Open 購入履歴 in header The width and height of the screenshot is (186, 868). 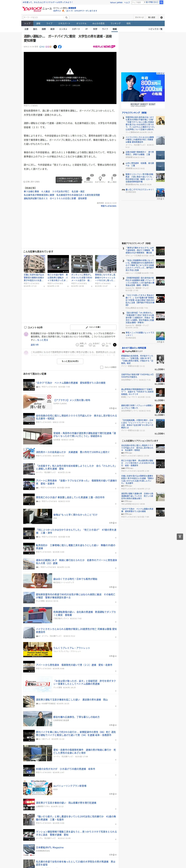click(152, 17)
